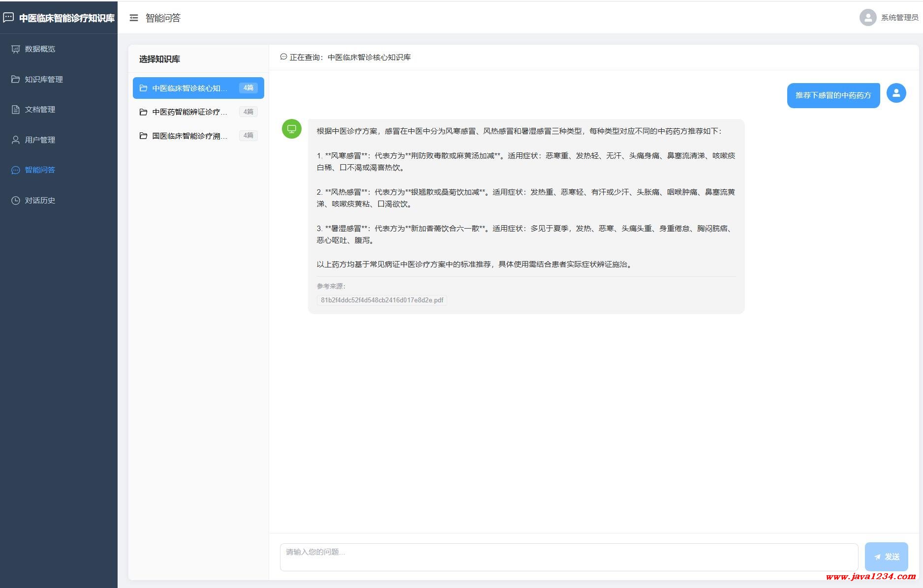Open 数据概览 in the sidebar
The width and height of the screenshot is (923, 588).
(x=40, y=49)
